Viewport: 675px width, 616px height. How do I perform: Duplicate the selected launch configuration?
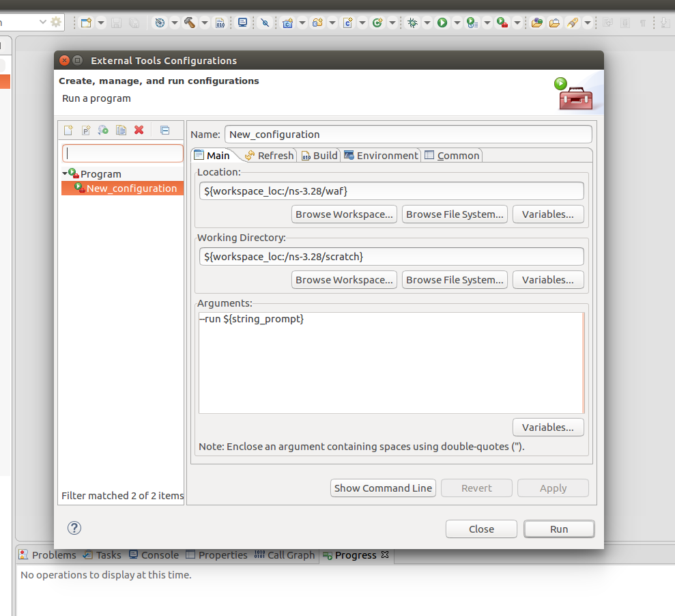pyautogui.click(x=121, y=130)
